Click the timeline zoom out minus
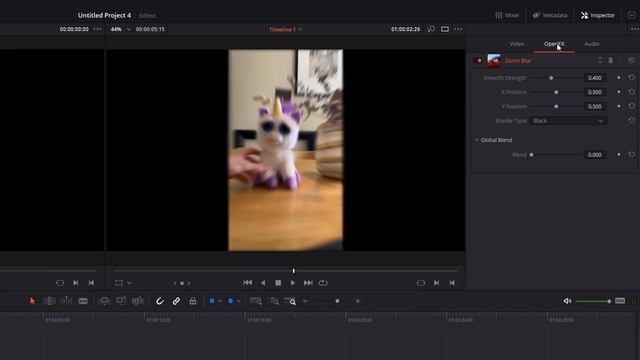The width and height of the screenshot is (640, 360). point(305,301)
